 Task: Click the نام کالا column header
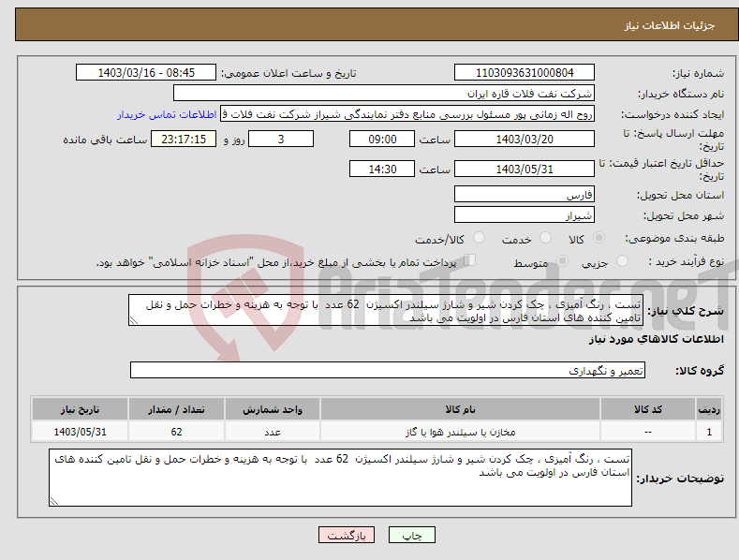click(460, 409)
